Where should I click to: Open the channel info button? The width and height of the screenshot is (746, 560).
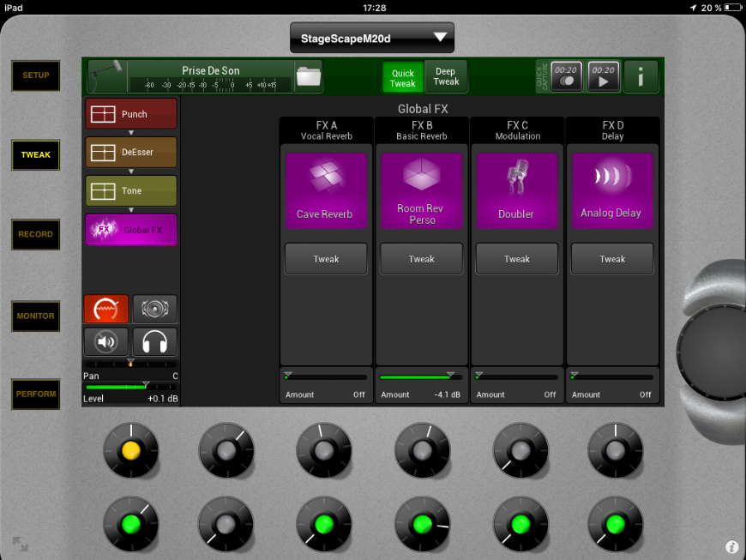coord(641,77)
